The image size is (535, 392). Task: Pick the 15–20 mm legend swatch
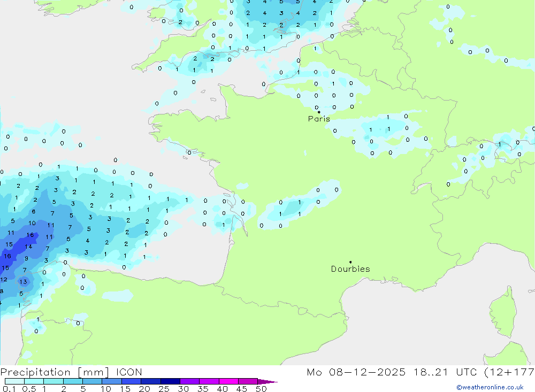[131, 381]
